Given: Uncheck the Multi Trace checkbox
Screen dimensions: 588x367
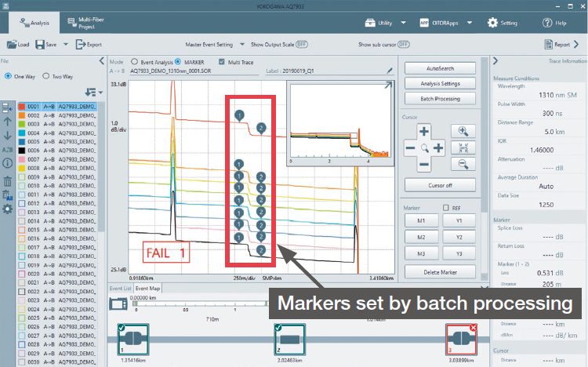Looking at the screenshot, I should click(221, 61).
